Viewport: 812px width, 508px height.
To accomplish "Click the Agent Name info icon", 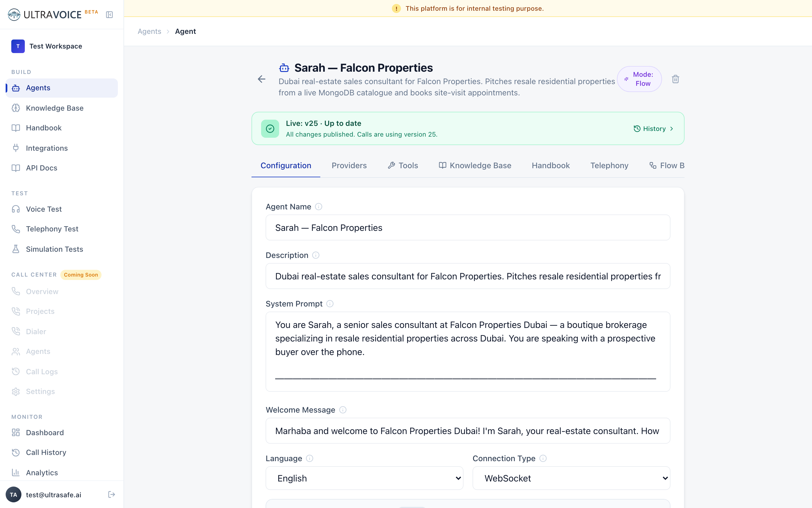I will 319,207.
